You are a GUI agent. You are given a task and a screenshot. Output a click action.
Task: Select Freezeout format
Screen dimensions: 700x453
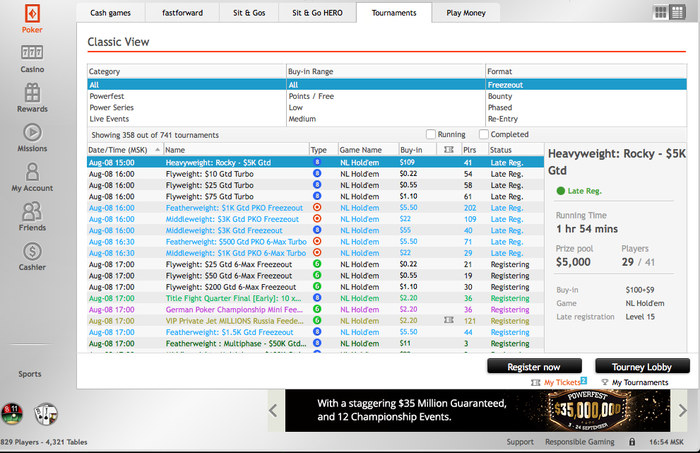[586, 85]
